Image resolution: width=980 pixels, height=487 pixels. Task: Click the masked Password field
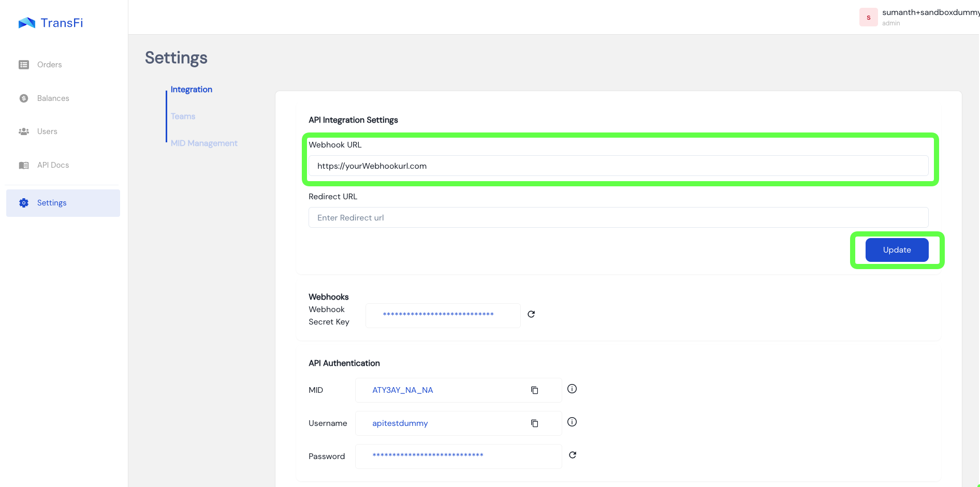[459, 456]
